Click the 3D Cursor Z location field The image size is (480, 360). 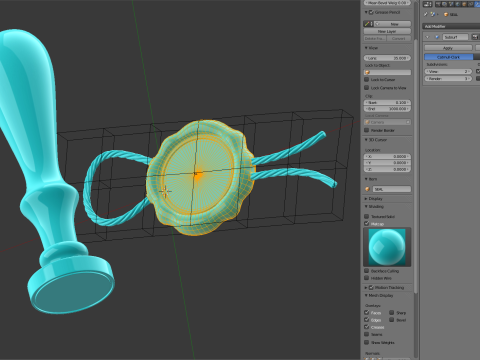pos(387,169)
